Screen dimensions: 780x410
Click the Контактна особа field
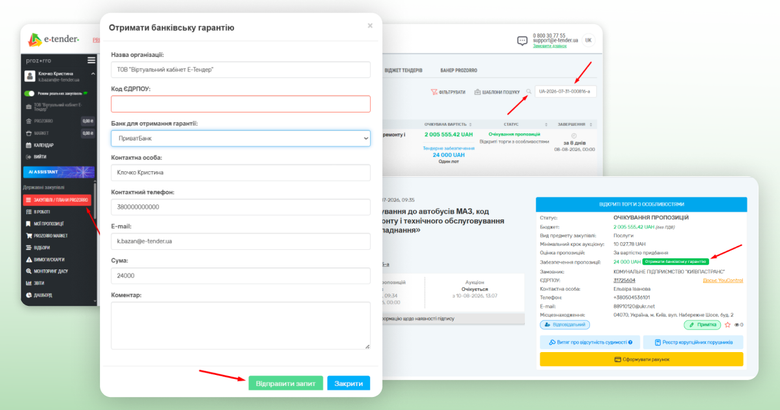click(x=241, y=173)
